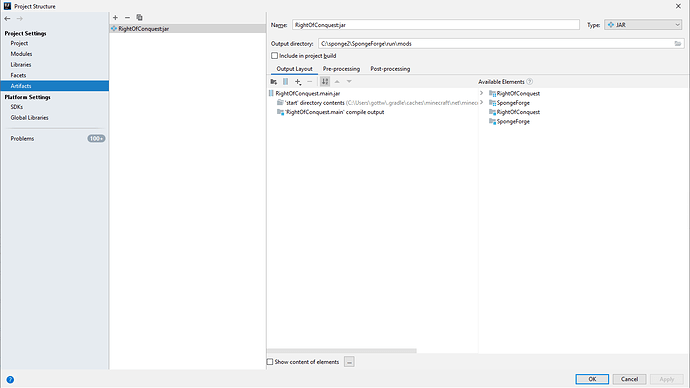Move selected layout element down
Viewport: 690px width, 388px height.
coord(349,81)
